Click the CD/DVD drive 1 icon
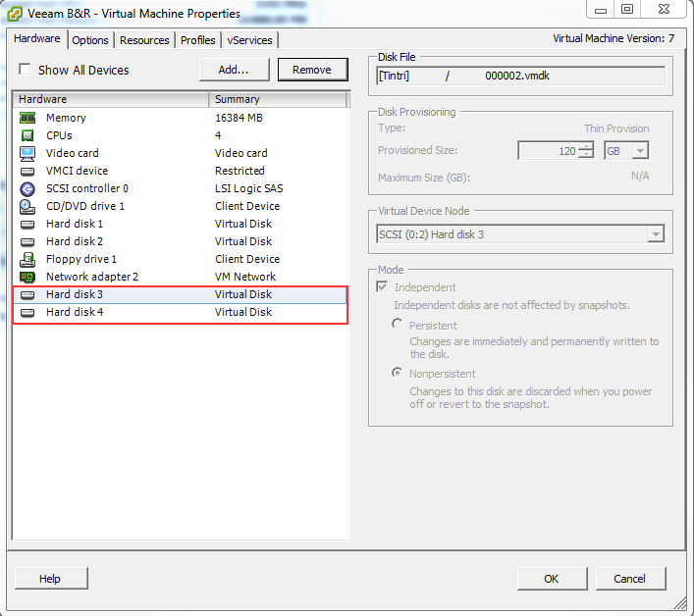This screenshot has width=694, height=616. [x=27, y=207]
